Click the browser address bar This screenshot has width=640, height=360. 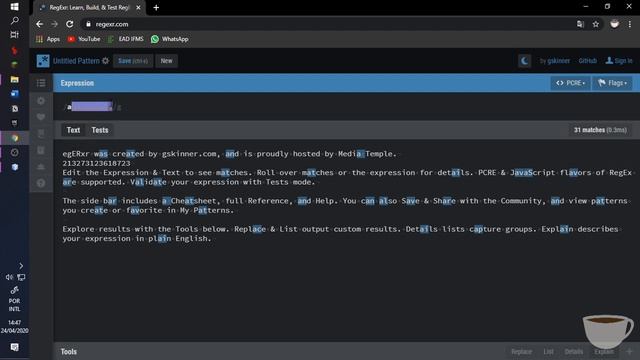(327, 24)
